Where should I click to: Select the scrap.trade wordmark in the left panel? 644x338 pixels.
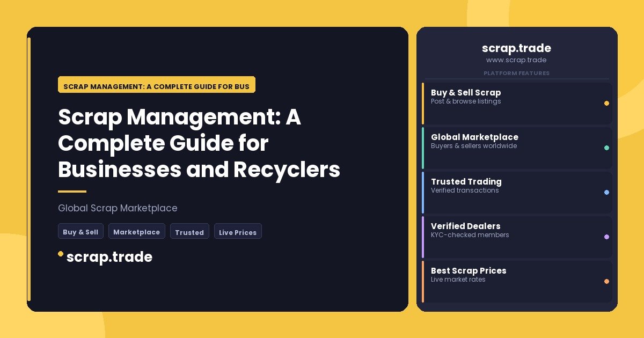pos(109,257)
